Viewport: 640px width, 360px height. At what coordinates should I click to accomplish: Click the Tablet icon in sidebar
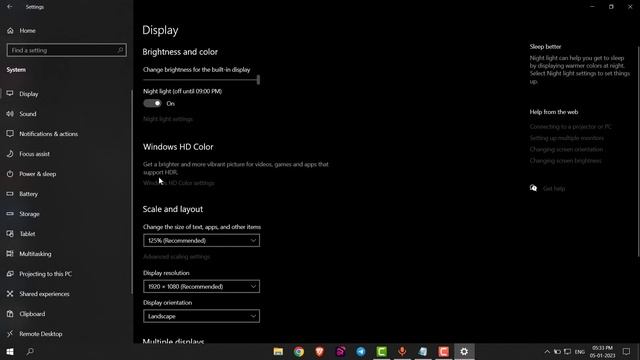(10, 234)
